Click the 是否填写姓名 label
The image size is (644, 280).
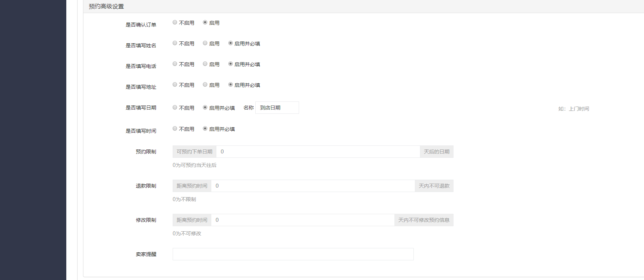click(x=141, y=45)
